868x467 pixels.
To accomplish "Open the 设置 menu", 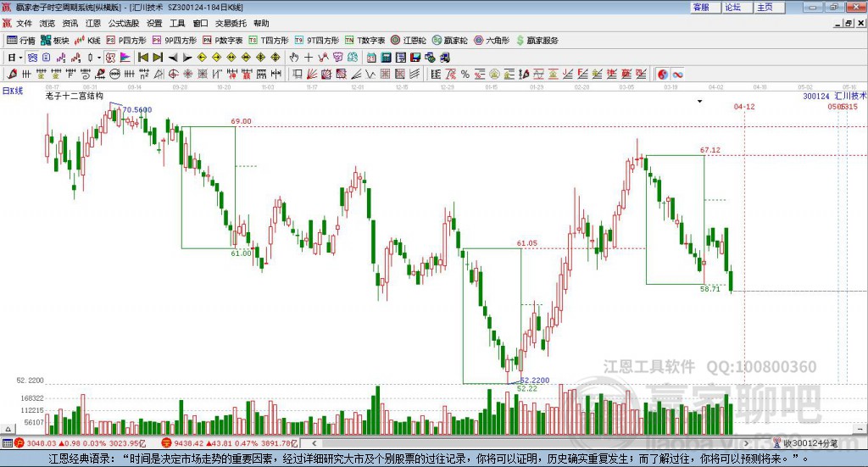I will [x=154, y=23].
